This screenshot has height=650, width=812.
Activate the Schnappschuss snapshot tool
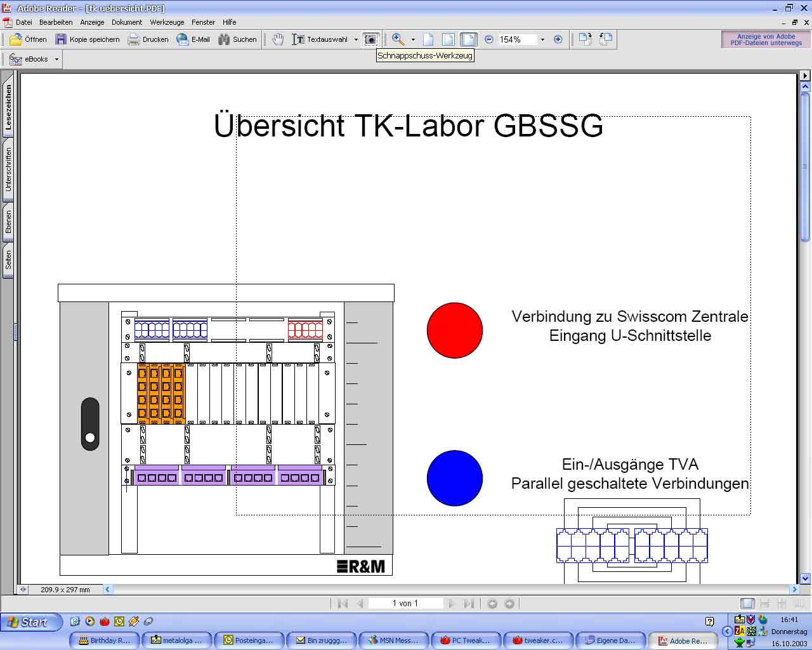point(371,39)
